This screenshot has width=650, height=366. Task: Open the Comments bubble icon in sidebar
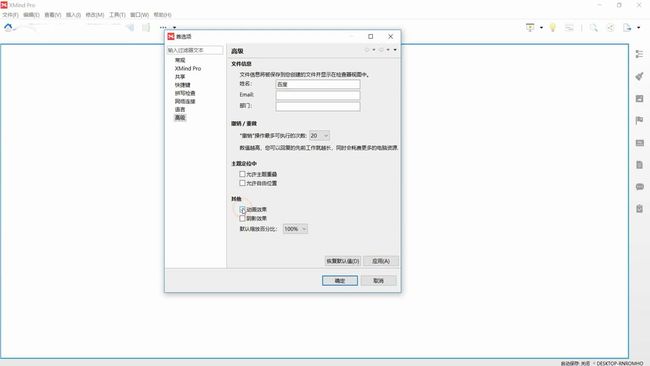coord(640,187)
